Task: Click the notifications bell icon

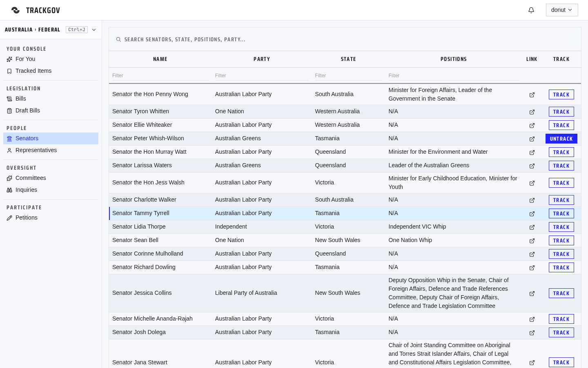Action: (x=531, y=10)
